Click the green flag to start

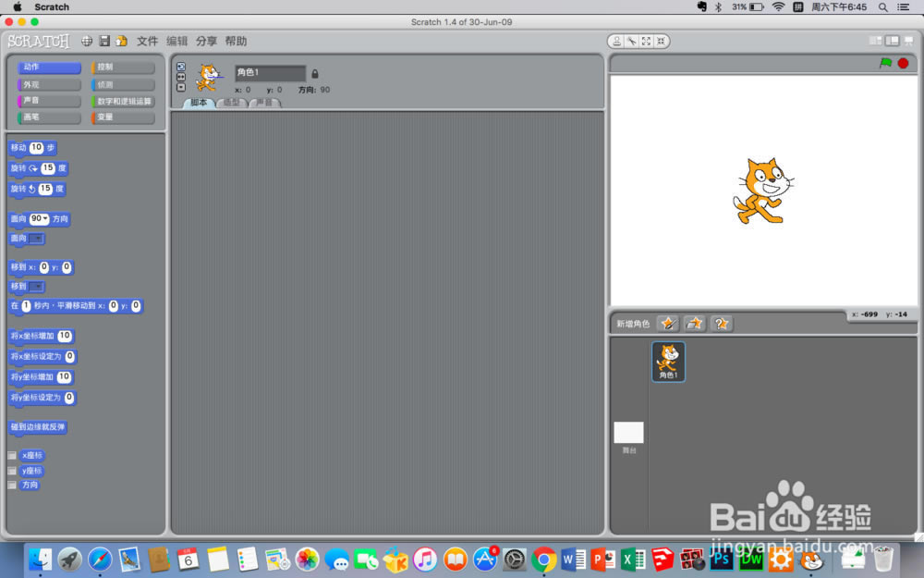tap(885, 63)
